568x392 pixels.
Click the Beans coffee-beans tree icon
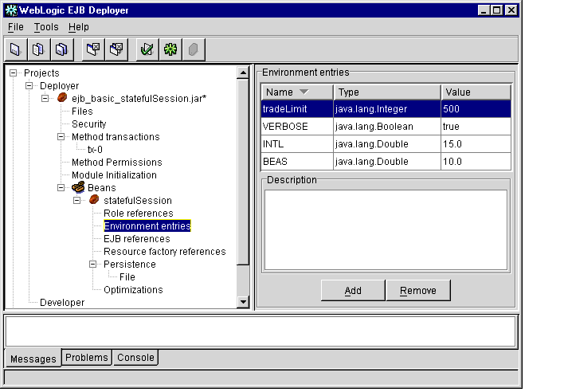[78, 188]
